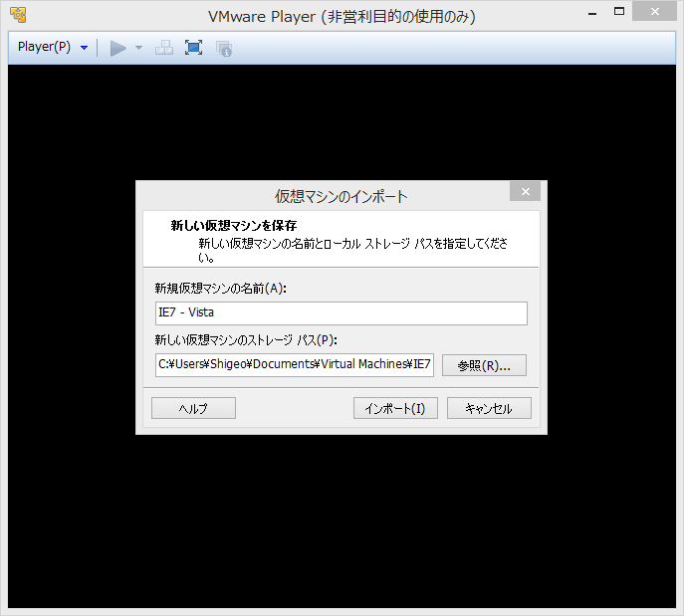
Task: Click the キャンセル cancel button
Action: [x=490, y=408]
